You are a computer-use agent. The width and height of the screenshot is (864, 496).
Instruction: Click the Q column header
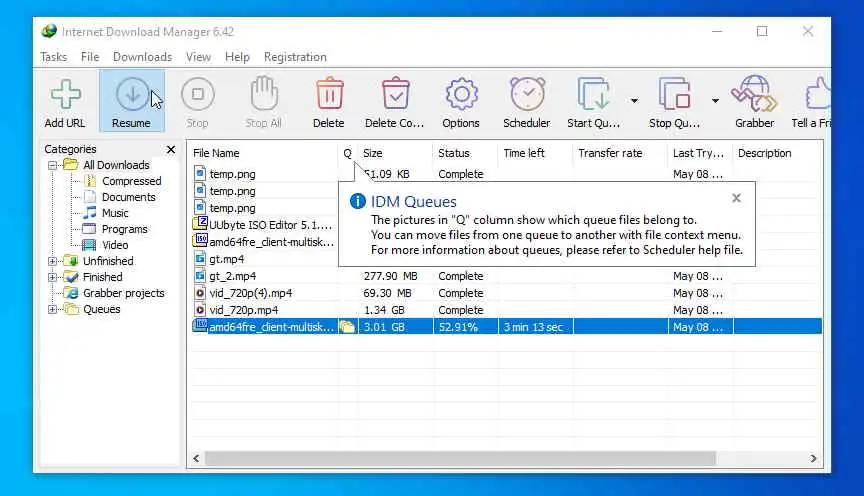pos(348,153)
